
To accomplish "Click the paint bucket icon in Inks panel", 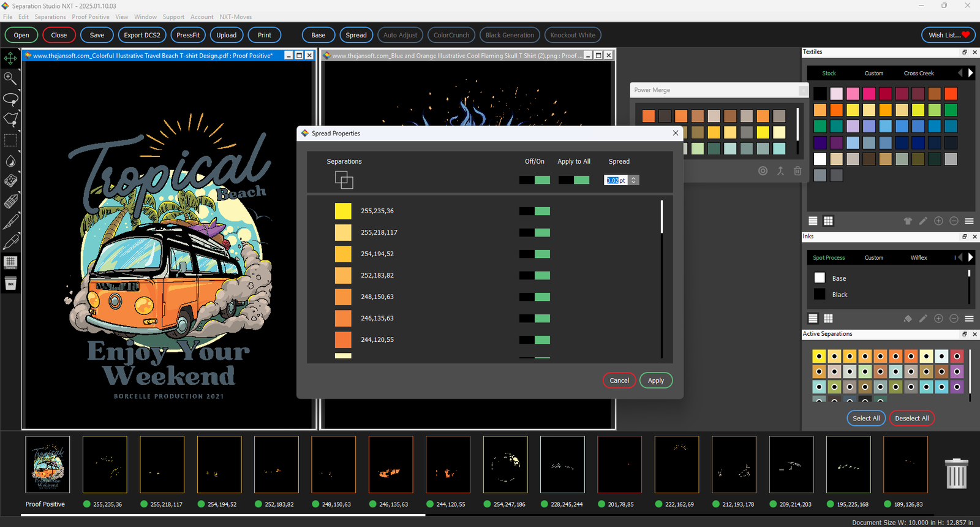I will (908, 318).
